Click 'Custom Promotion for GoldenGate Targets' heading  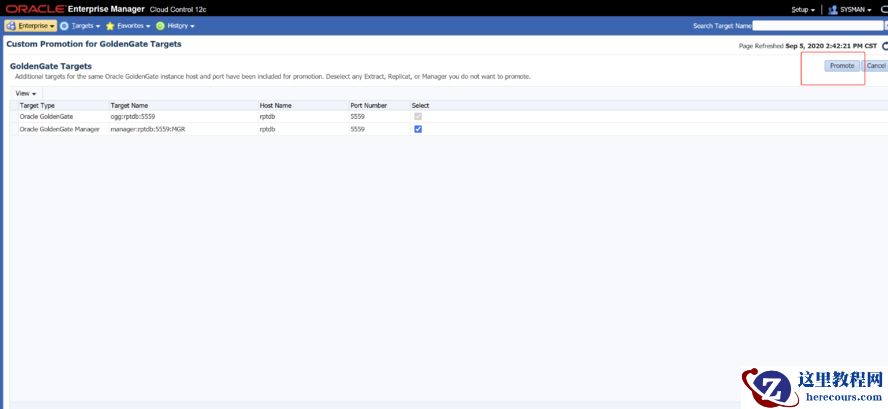[94, 44]
